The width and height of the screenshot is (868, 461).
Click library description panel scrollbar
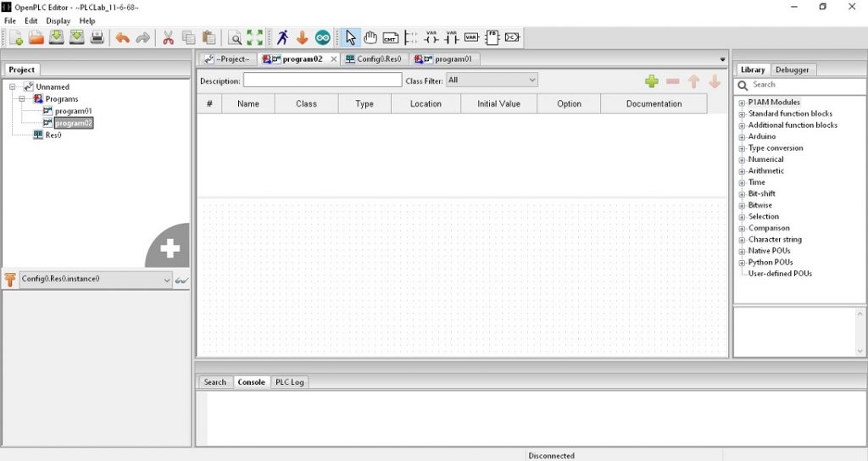point(860,332)
